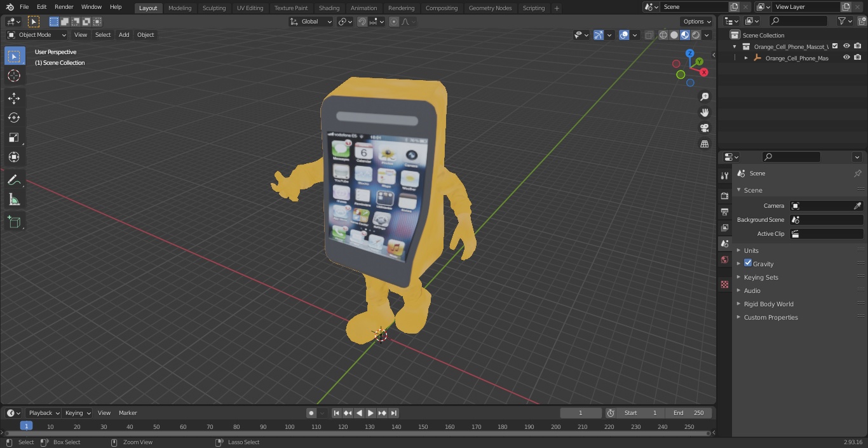Switch to the Geometry Nodes workspace tab
868x448 pixels.
pyautogui.click(x=490, y=8)
